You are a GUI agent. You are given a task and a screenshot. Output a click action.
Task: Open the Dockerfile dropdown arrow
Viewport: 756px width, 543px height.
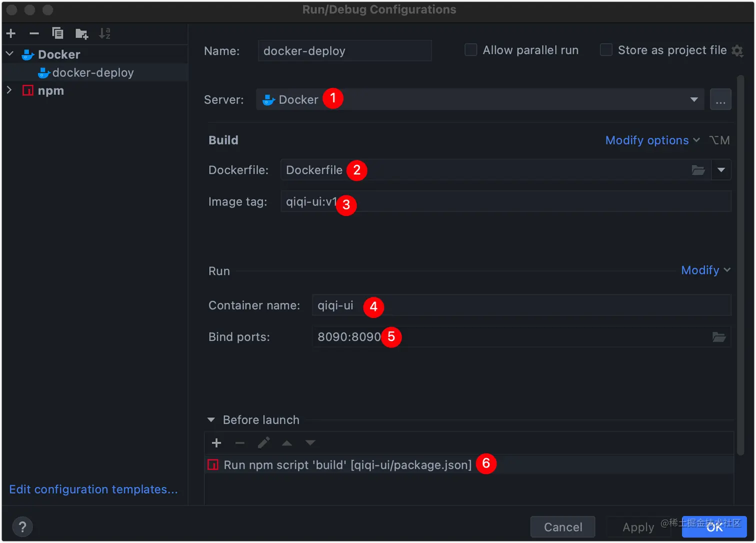(721, 170)
